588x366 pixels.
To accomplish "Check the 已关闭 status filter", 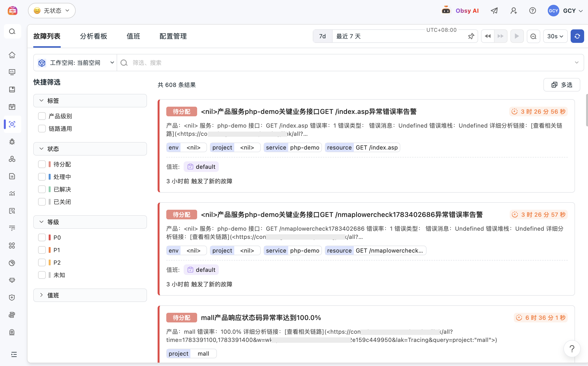I will [42, 202].
